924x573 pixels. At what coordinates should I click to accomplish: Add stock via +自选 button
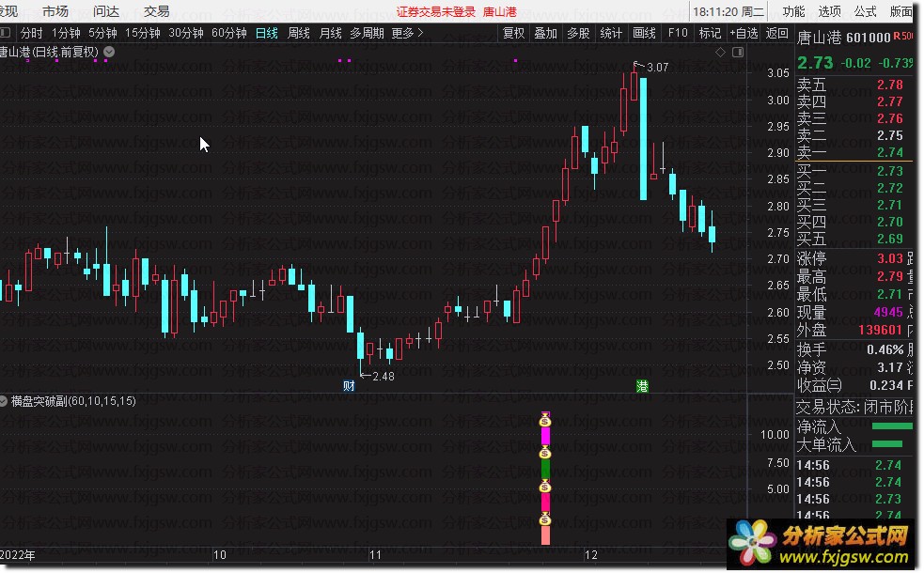coord(744,33)
